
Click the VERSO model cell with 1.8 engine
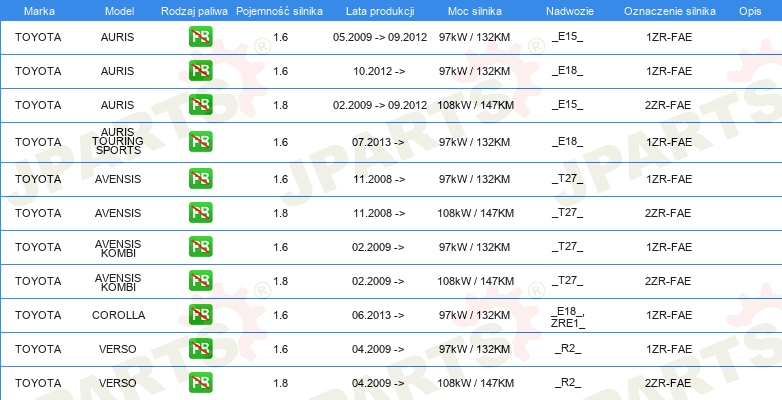(118, 383)
